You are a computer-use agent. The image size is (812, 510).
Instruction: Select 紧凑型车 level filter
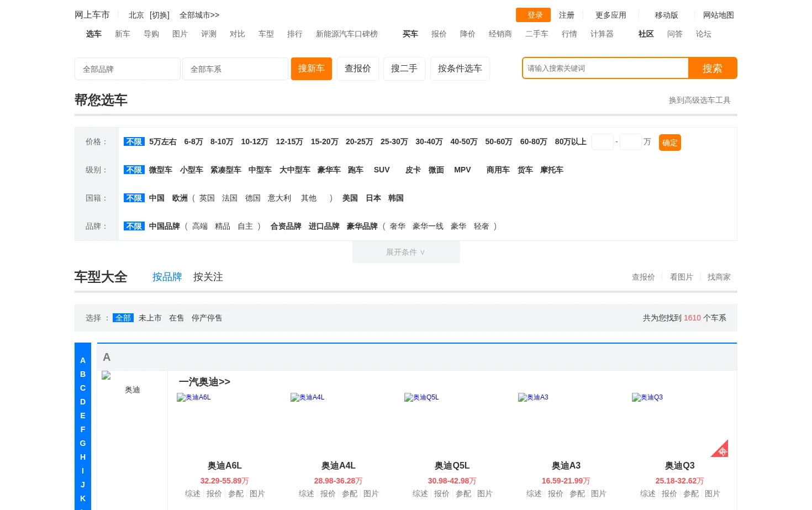tap(226, 170)
